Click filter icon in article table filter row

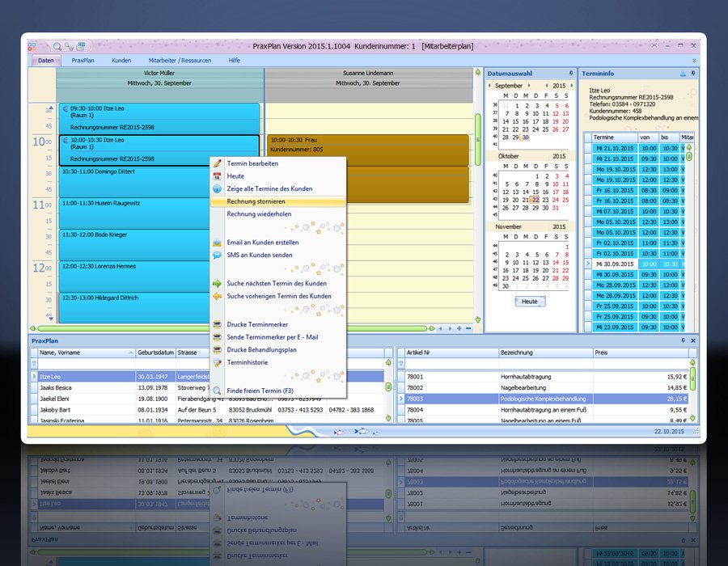(400, 363)
